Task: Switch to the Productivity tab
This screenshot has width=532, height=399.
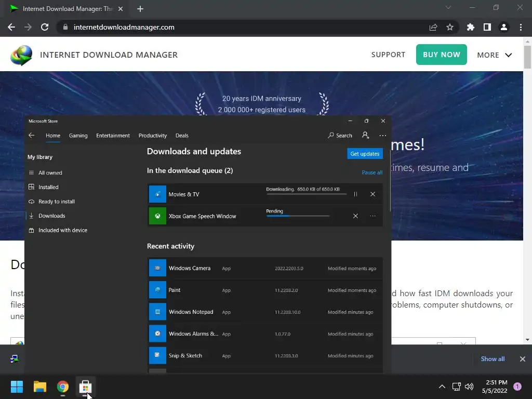Action: point(153,136)
